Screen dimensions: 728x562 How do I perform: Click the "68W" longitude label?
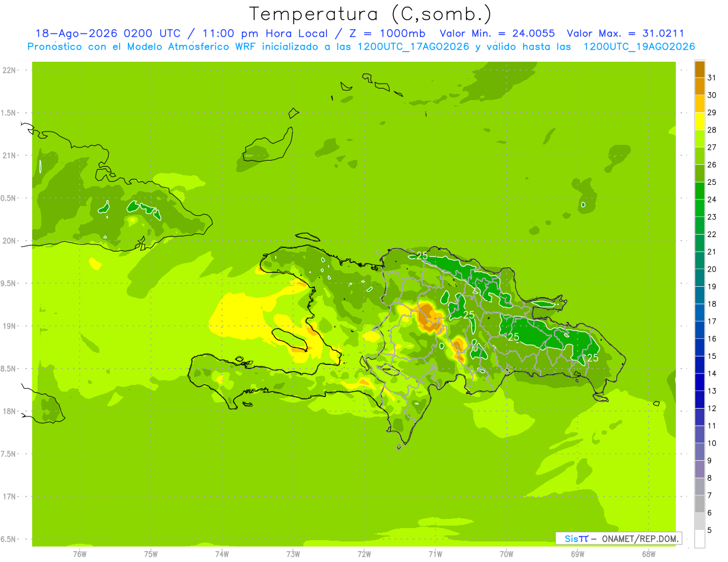coord(649,554)
